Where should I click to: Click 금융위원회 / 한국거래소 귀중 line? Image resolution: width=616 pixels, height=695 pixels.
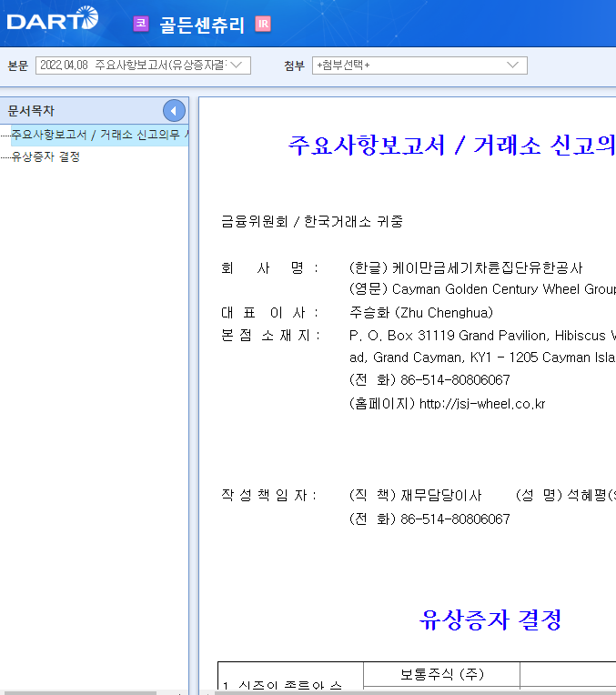pyautogui.click(x=312, y=221)
